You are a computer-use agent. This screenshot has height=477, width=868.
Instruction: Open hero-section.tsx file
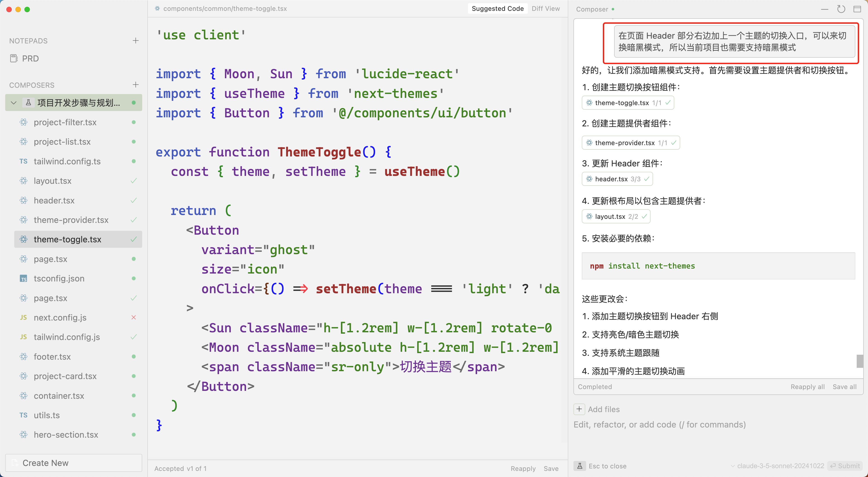point(78,435)
